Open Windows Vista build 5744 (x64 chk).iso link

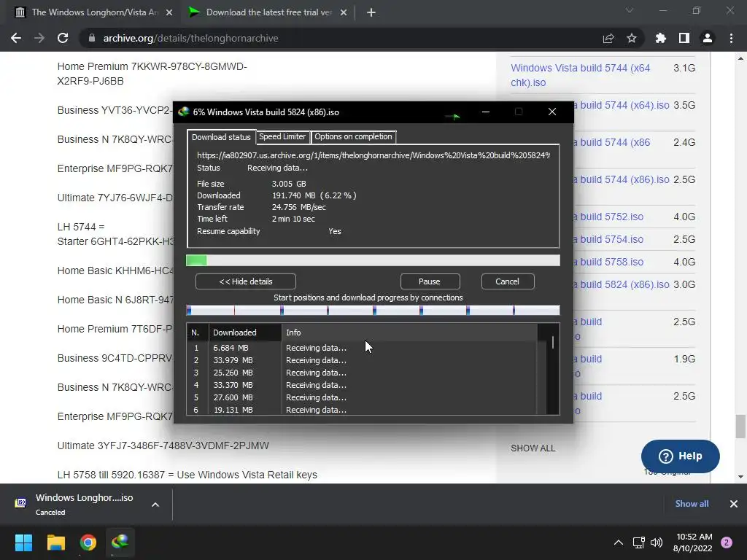[580, 75]
